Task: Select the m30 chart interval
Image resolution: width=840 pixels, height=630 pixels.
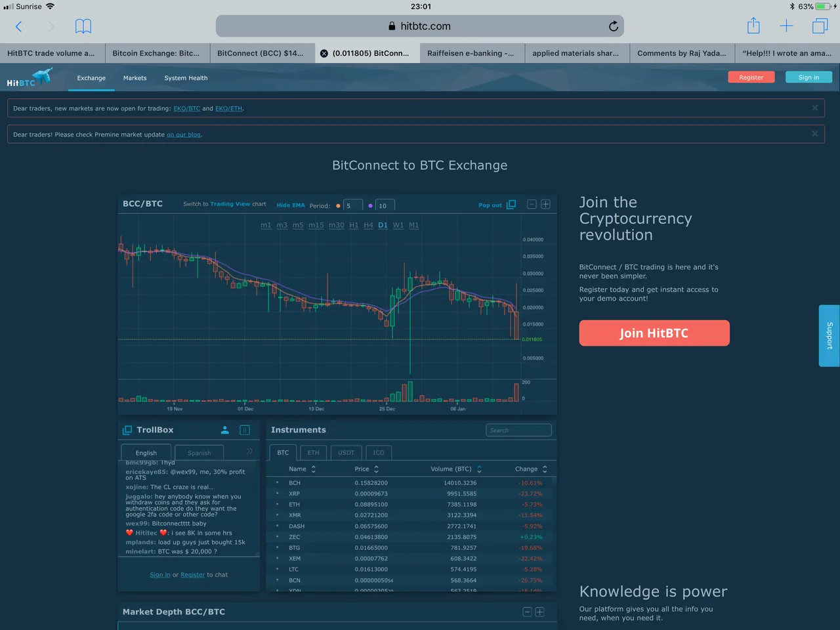Action: coord(337,225)
